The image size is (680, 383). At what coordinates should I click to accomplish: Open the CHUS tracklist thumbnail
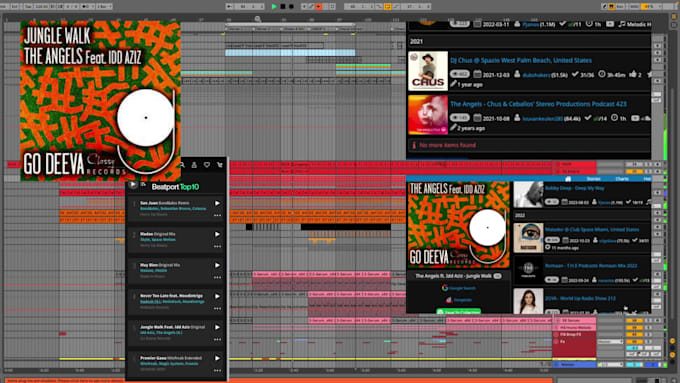point(428,71)
